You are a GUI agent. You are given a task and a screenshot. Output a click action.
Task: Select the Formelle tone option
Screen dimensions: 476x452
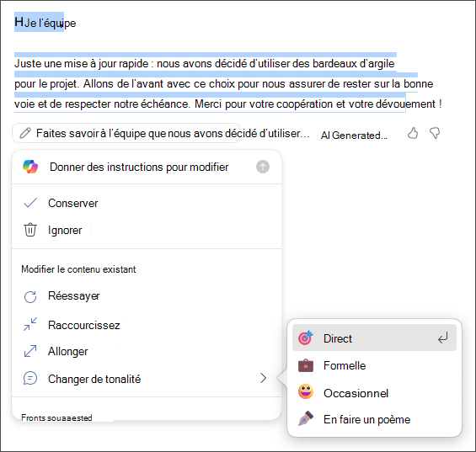tap(374, 365)
